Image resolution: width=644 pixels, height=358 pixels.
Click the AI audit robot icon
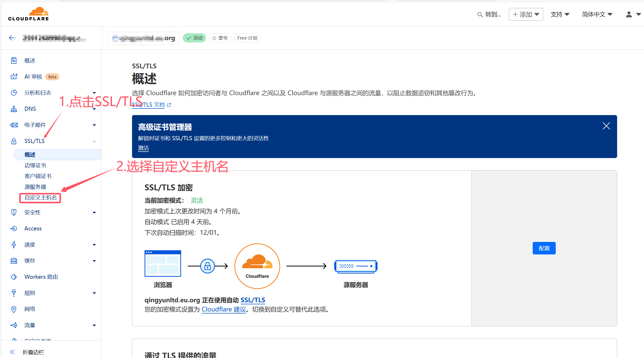(14, 76)
